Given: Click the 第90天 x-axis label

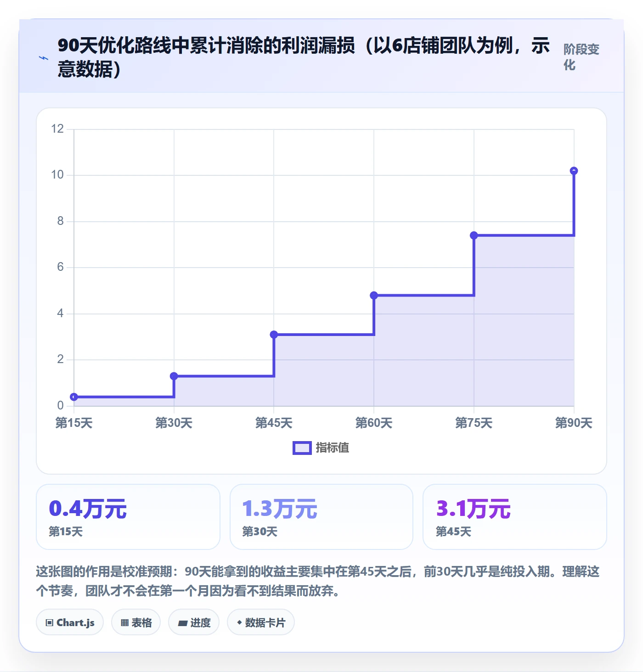Looking at the screenshot, I should click(574, 423).
